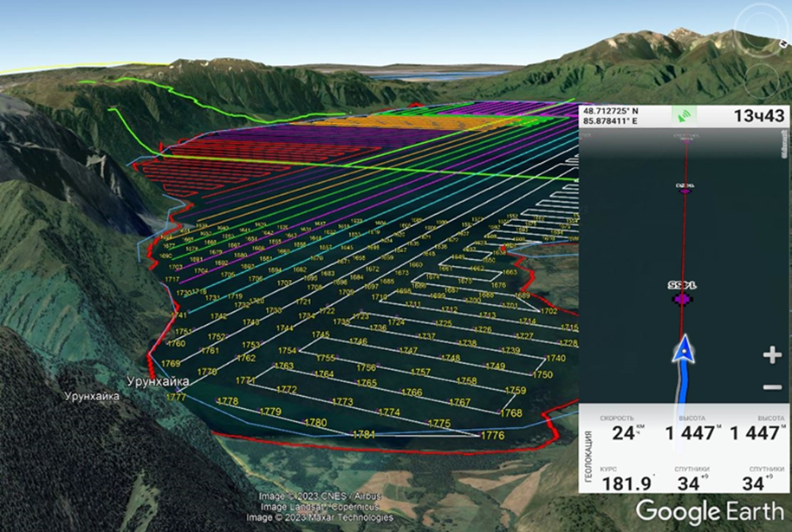Select waypoint 1759 on the map

point(516,391)
